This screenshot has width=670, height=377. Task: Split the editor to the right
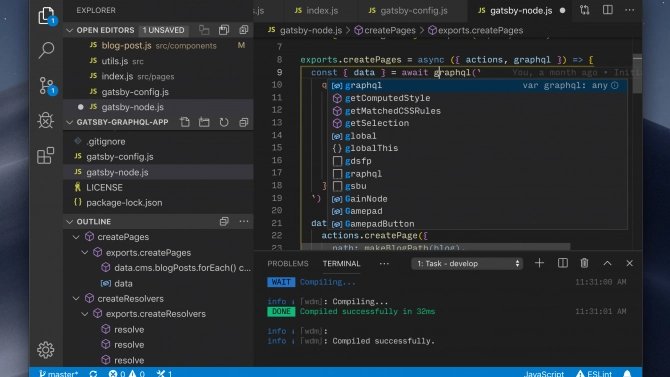(608, 10)
